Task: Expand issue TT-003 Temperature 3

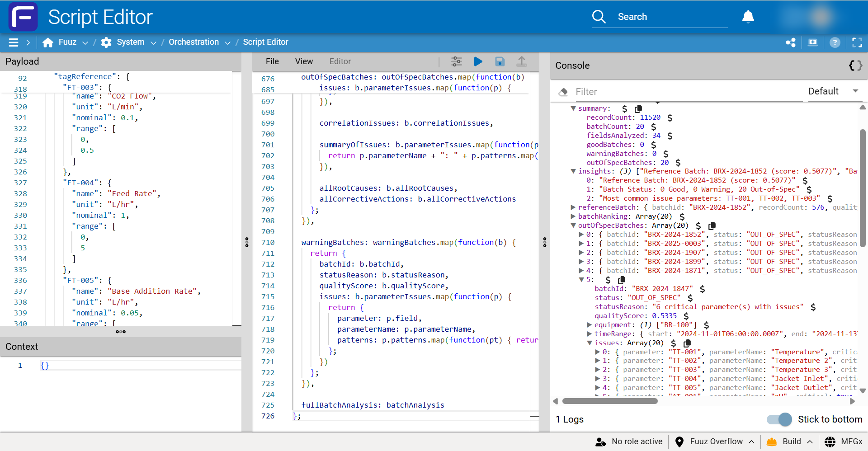Action: tap(598, 370)
